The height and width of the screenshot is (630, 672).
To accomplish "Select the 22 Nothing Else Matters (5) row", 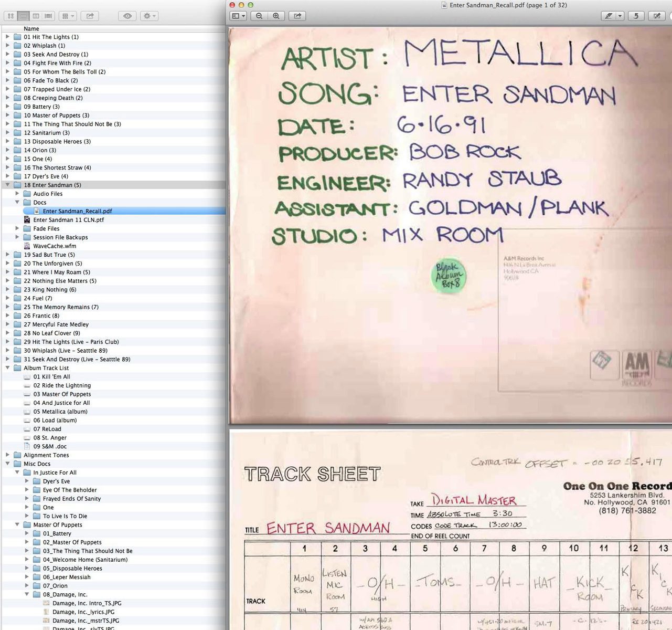I will pos(114,281).
